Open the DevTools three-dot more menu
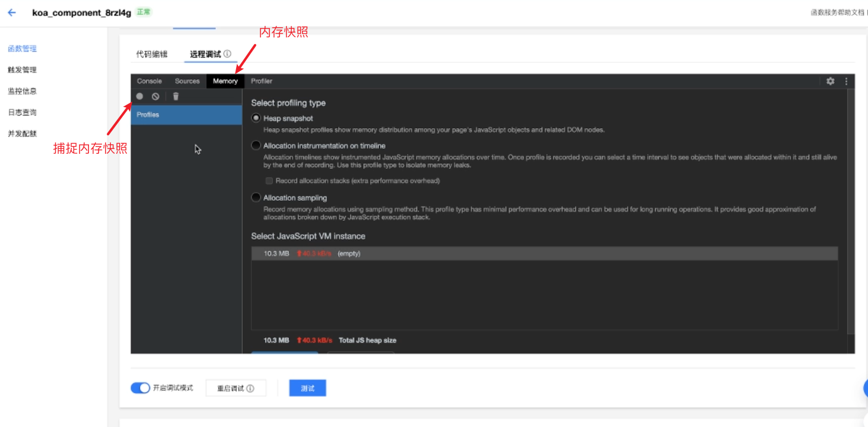Screen dimensions: 868x427 (846, 81)
